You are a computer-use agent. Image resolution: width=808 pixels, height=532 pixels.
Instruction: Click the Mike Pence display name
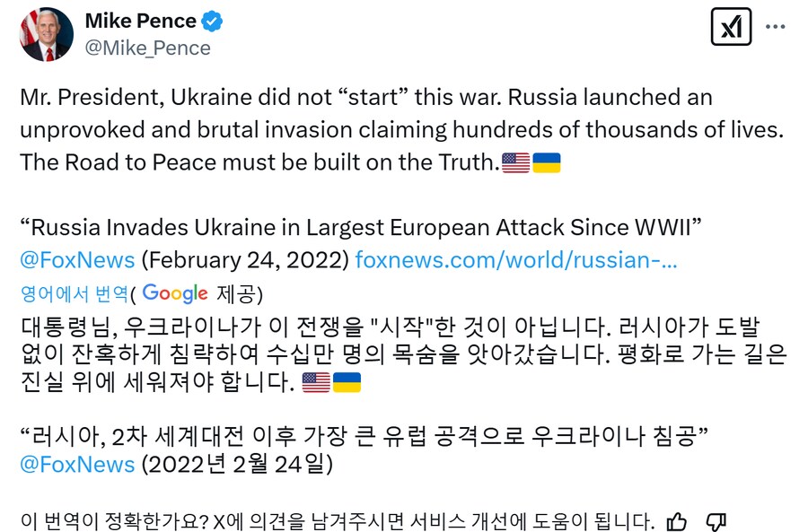(141, 21)
